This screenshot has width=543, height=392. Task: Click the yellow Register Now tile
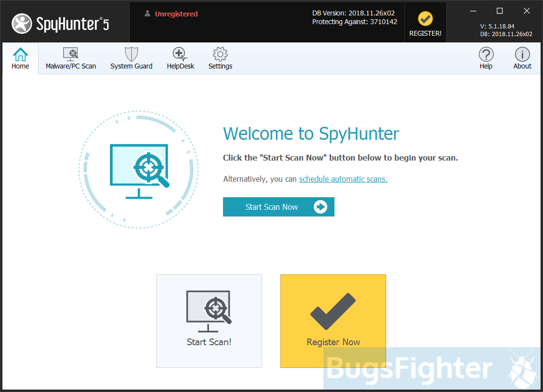pos(333,321)
